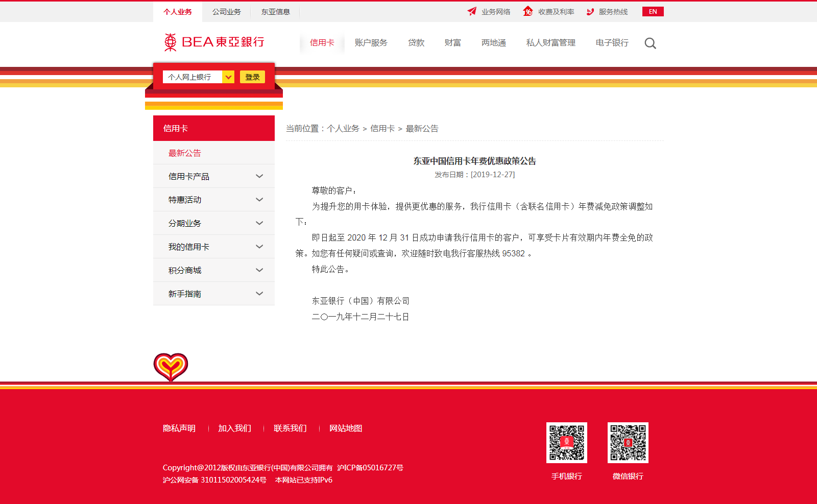The image size is (817, 504).
Task: Click 最新公告 in breadcrumb
Action: 422,129
